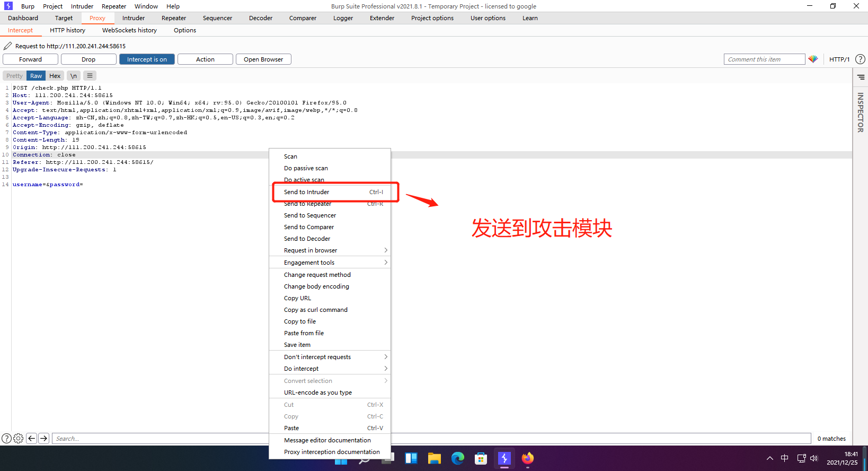Open Microsoft Store from taskbar
This screenshot has height=471, width=868.
pyautogui.click(x=481, y=458)
